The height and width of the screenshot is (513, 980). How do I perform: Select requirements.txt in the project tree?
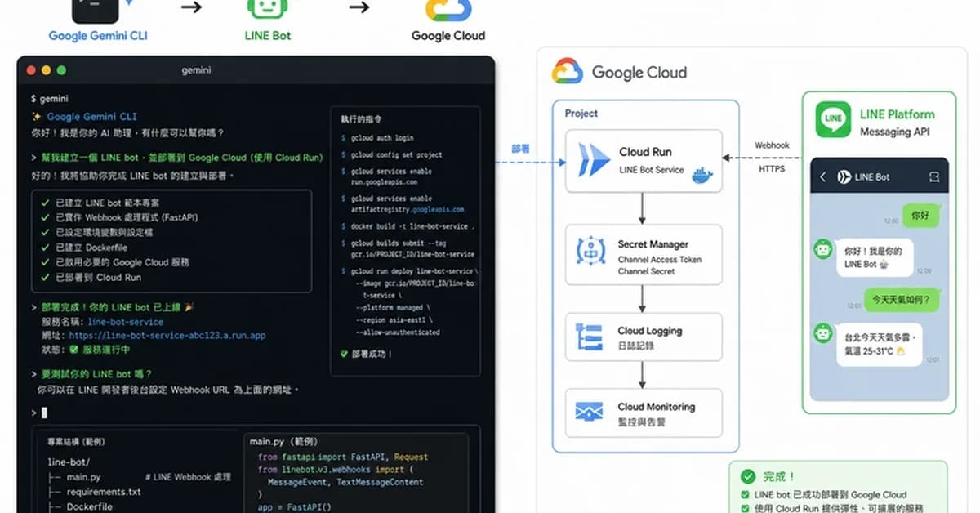tap(104, 492)
